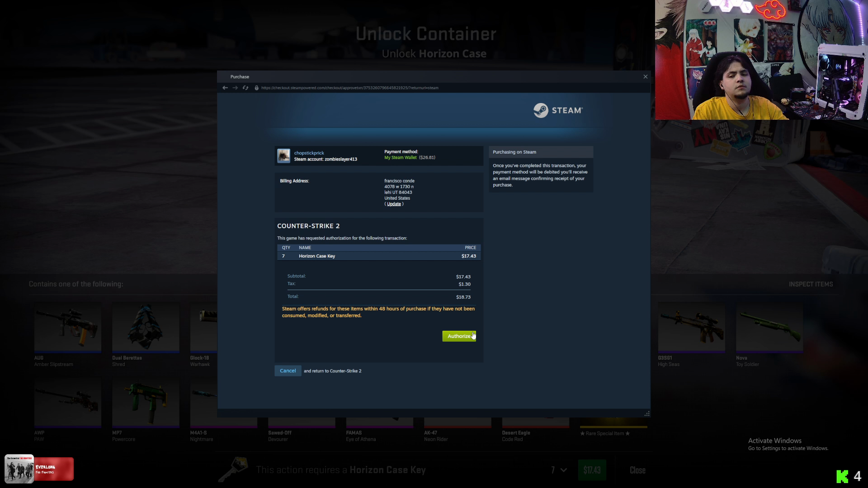Click the secure padlock icon
The height and width of the screenshot is (488, 868).
tap(256, 88)
